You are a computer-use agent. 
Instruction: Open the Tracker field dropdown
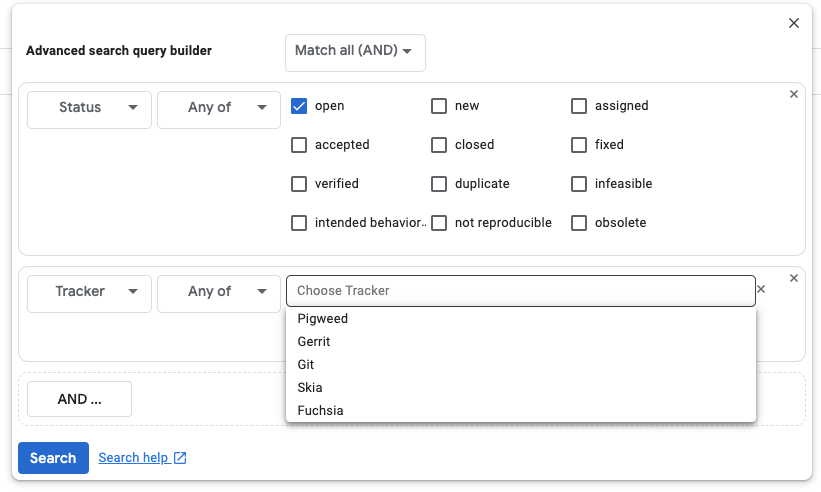[x=89, y=292]
